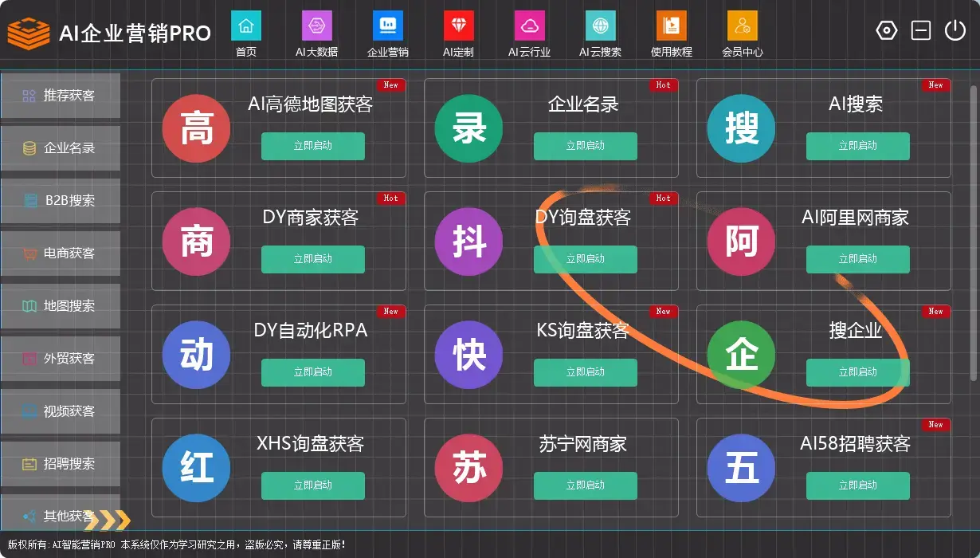Launch AI阿里网商家 with 立即启动

click(x=858, y=259)
